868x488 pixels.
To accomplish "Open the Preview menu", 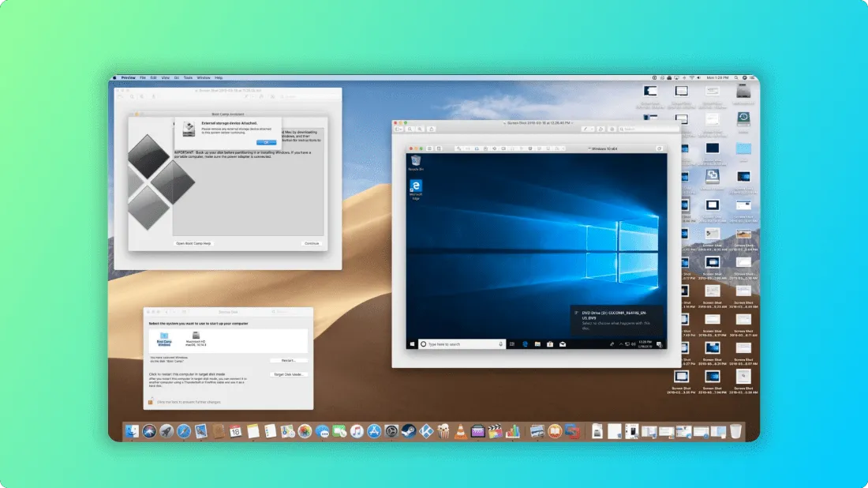I will pos(129,77).
